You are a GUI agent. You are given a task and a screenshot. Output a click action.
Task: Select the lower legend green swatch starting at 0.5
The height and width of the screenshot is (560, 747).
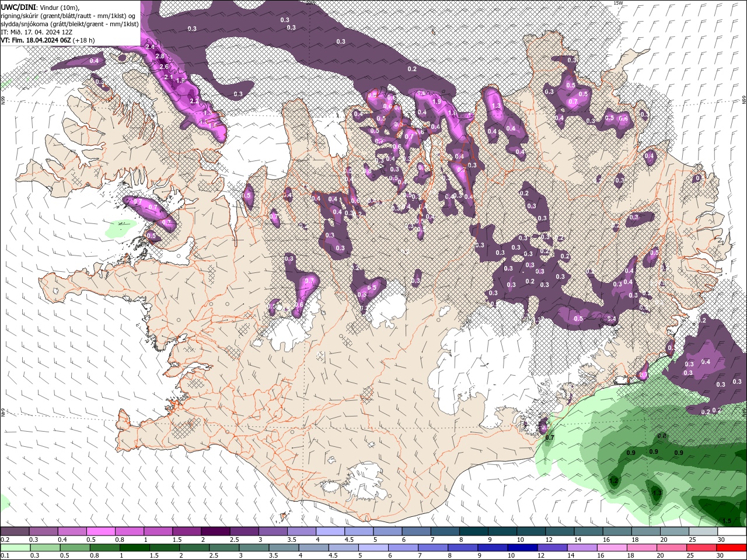74,547
